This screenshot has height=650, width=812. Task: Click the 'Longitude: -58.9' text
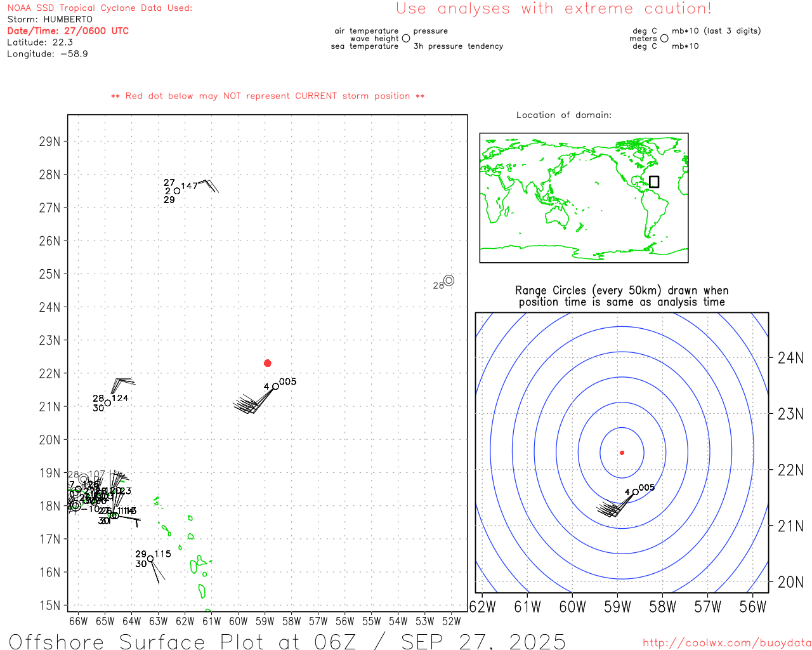[x=48, y=54]
